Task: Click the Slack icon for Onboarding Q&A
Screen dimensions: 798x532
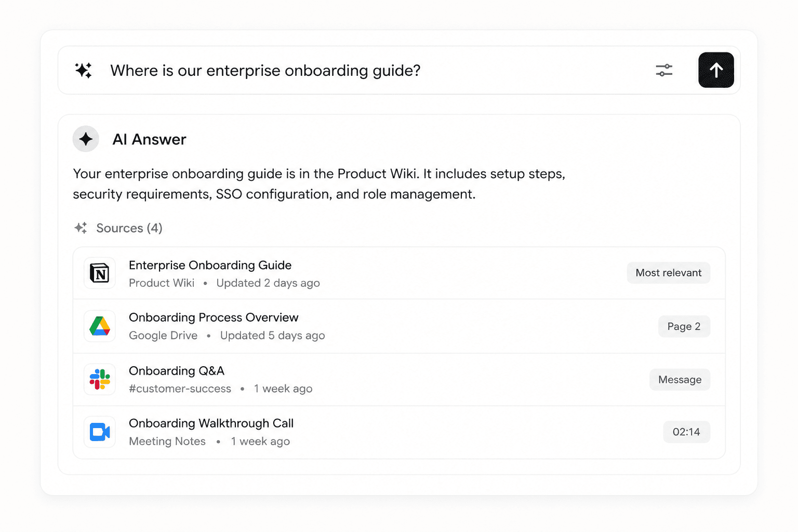Action: click(x=100, y=379)
